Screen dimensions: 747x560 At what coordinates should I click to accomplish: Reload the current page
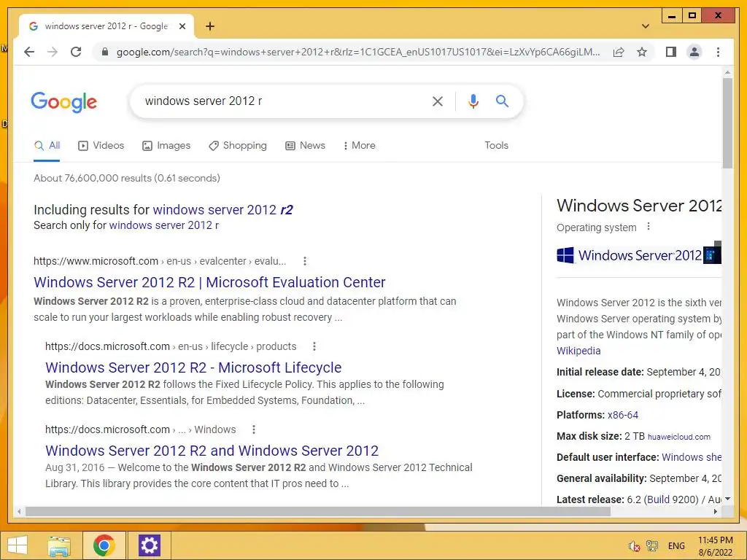[76, 52]
